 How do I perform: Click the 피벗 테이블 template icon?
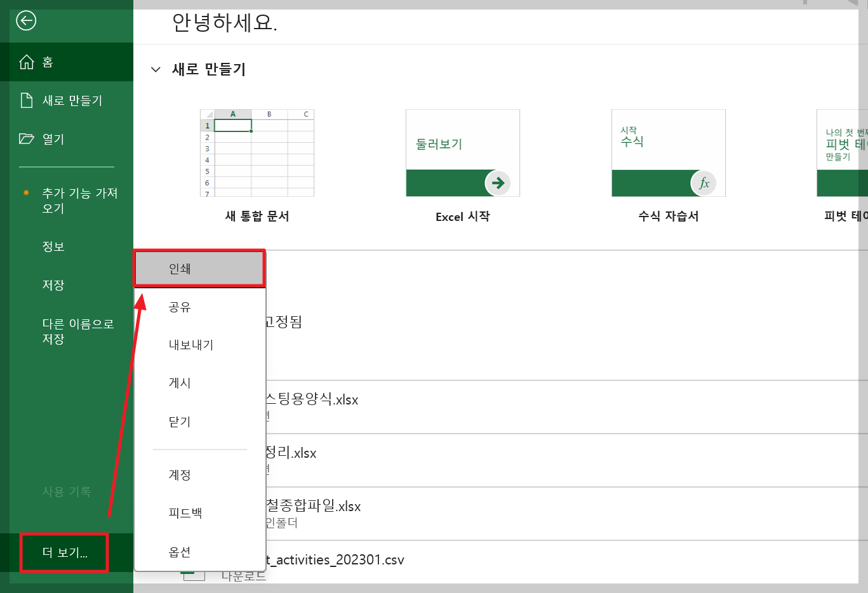coord(845,152)
